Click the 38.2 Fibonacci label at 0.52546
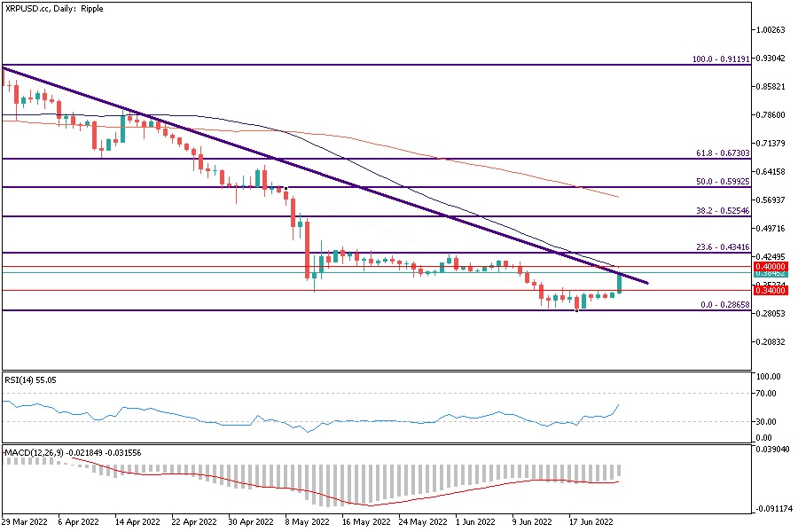The height and width of the screenshot is (532, 798). coord(723,210)
